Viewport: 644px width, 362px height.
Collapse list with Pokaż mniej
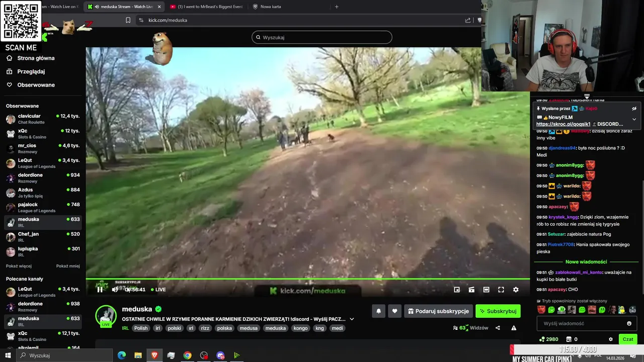68,266
